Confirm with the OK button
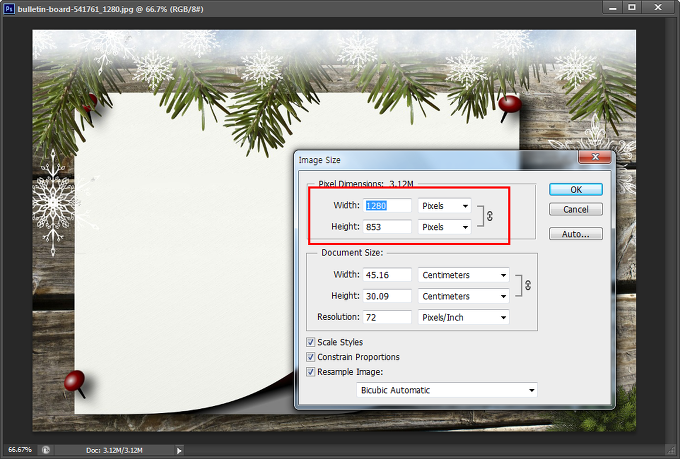This screenshot has width=680, height=459. [576, 190]
